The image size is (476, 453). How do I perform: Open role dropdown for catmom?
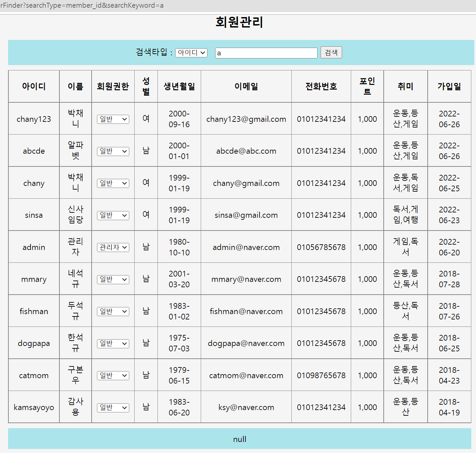click(113, 375)
